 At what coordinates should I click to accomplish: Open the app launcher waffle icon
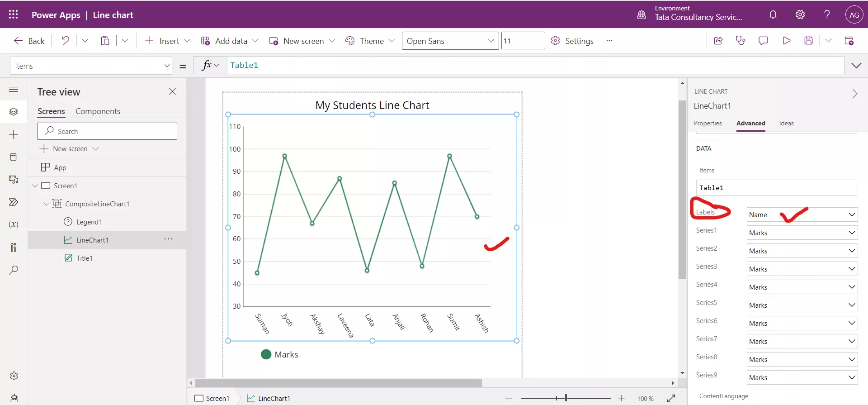[14, 14]
